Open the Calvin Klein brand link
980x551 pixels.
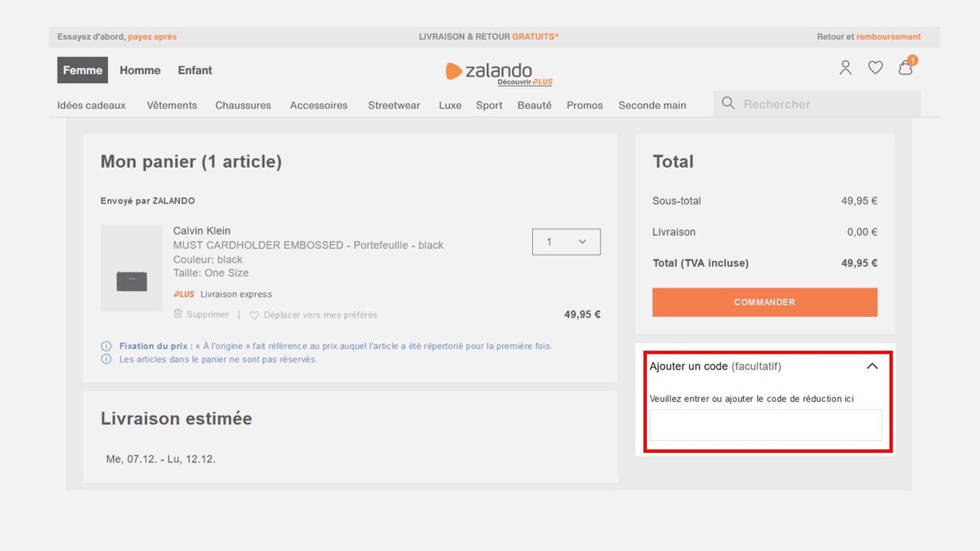coord(202,231)
